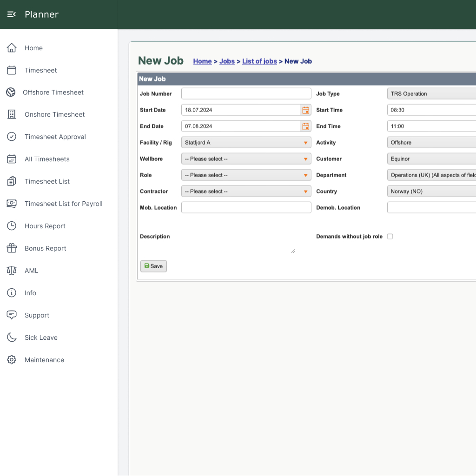Click inside the Job Number field
The width and height of the screenshot is (476, 476).
coord(246,93)
